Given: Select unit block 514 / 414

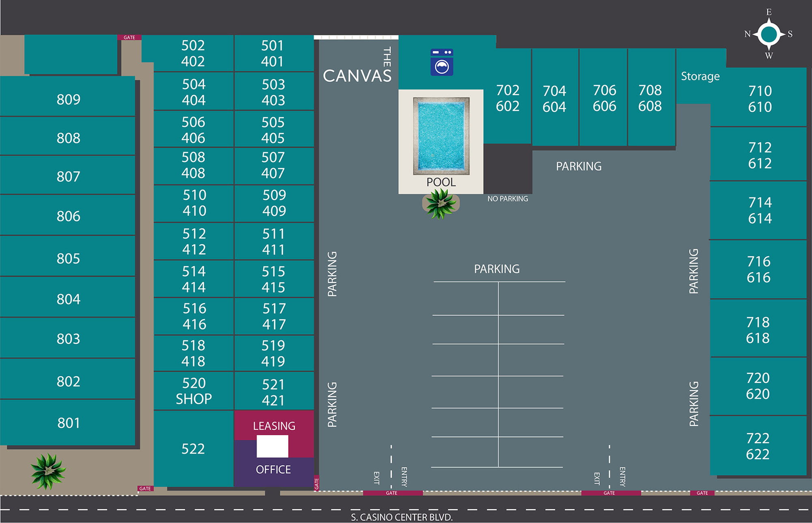Looking at the screenshot, I should pyautogui.click(x=193, y=279).
